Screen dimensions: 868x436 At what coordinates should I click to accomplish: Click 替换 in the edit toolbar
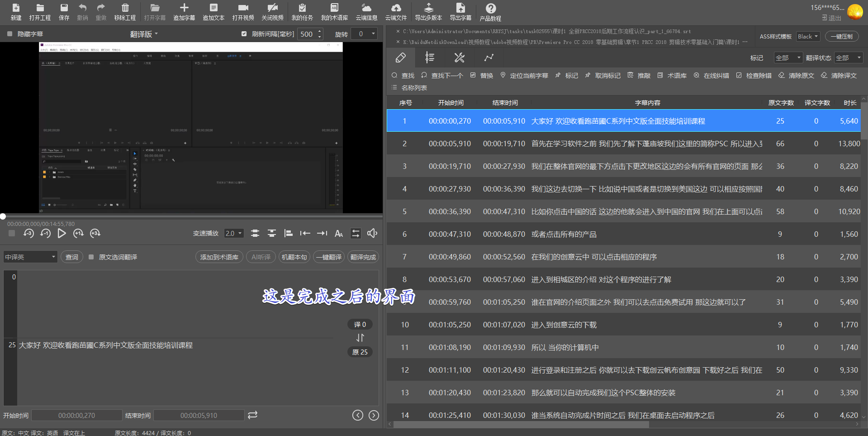pyautogui.click(x=482, y=76)
